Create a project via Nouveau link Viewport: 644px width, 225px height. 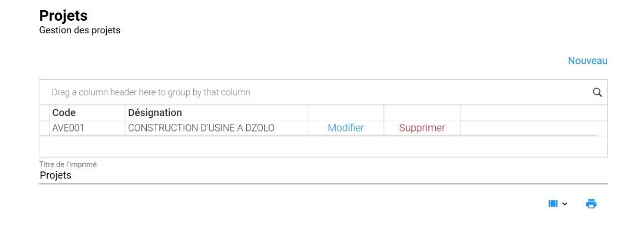pyautogui.click(x=587, y=61)
